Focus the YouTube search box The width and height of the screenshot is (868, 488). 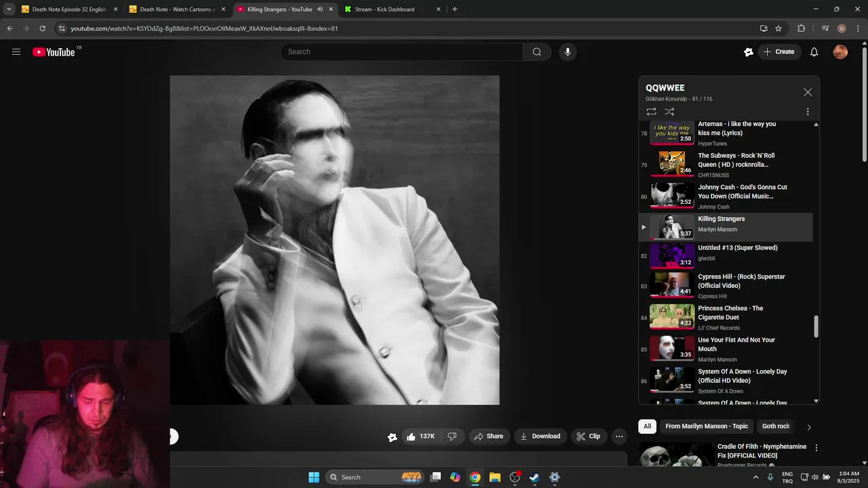tap(401, 52)
